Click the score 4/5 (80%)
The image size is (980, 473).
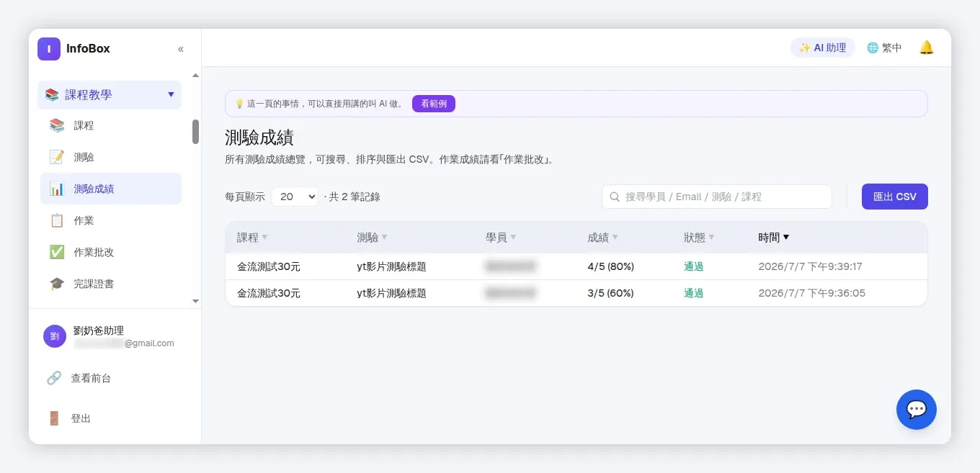[x=611, y=266]
